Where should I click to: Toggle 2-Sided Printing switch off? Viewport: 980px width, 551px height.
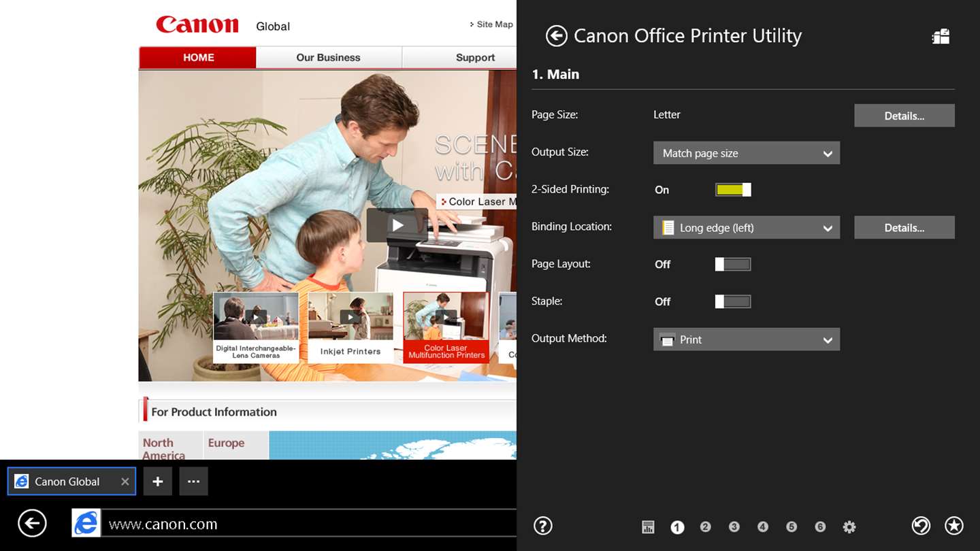(733, 190)
